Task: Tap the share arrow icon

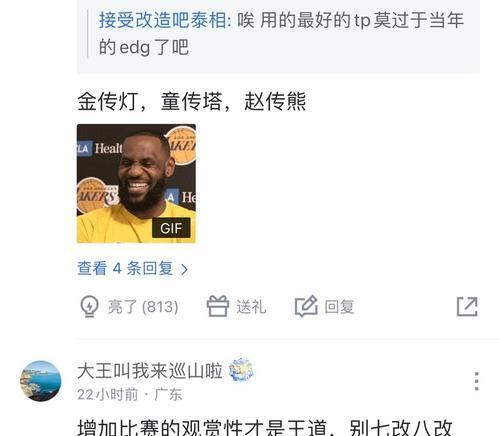Action: point(467,306)
